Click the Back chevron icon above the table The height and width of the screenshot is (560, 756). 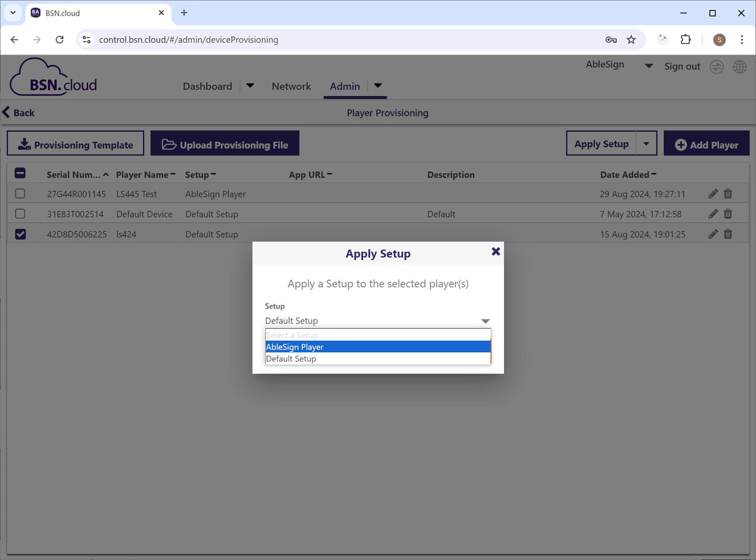(6, 112)
